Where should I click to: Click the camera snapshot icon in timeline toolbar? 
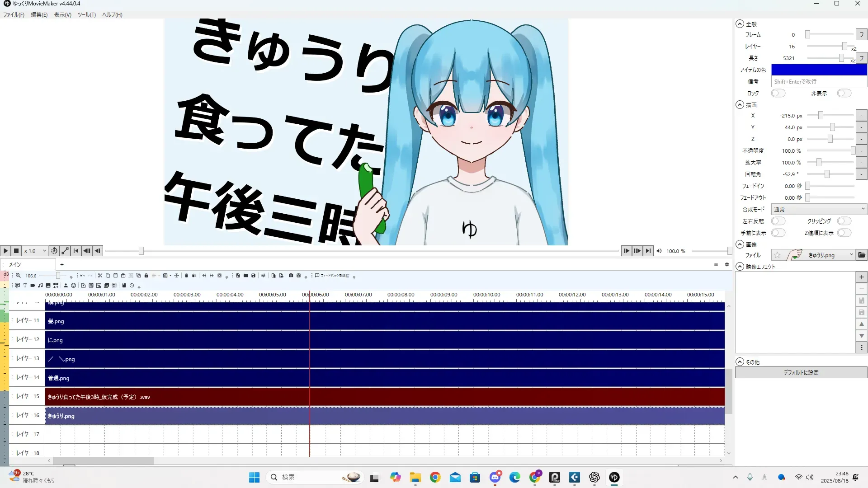291,276
